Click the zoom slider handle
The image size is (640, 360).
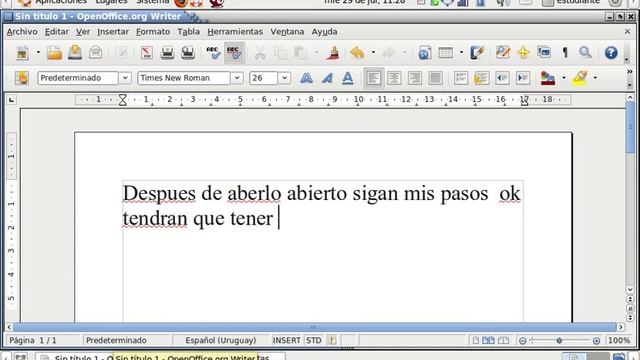(x=559, y=340)
